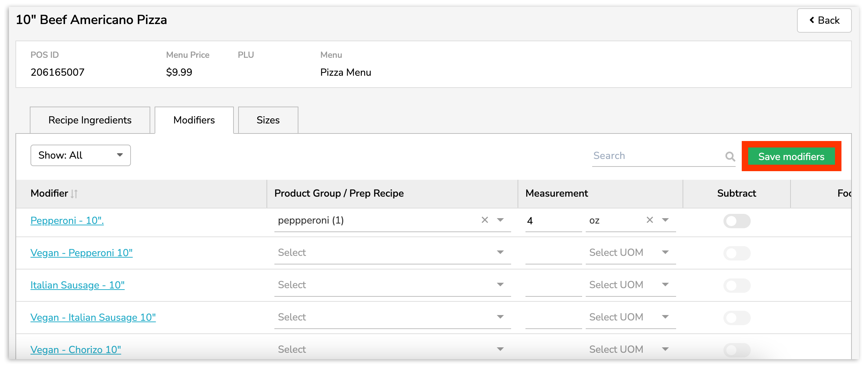Toggle Subtract for Vegan - Pepperoni 10"

(x=737, y=253)
